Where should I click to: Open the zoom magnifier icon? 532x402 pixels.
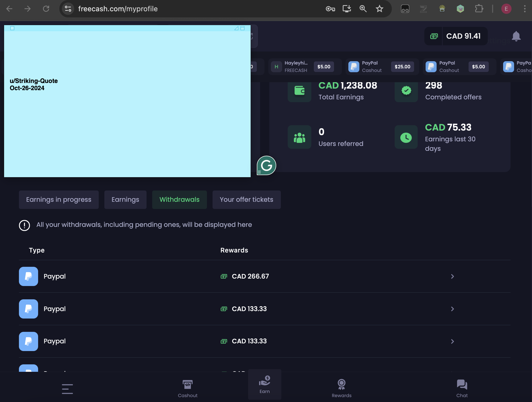(363, 9)
